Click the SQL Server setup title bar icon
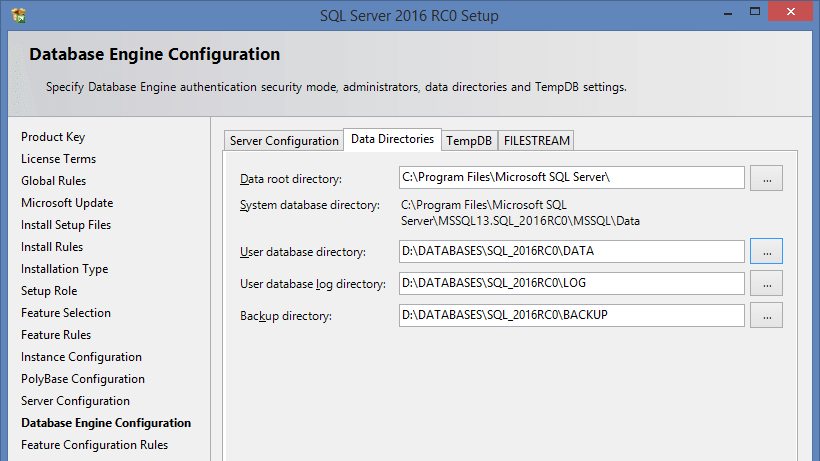 pos(18,15)
